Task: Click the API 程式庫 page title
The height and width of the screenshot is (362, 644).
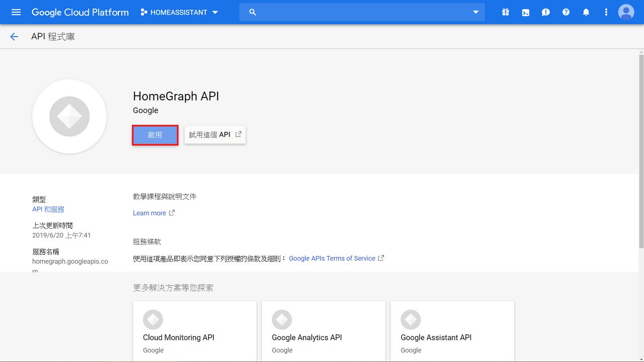Action: (x=53, y=37)
